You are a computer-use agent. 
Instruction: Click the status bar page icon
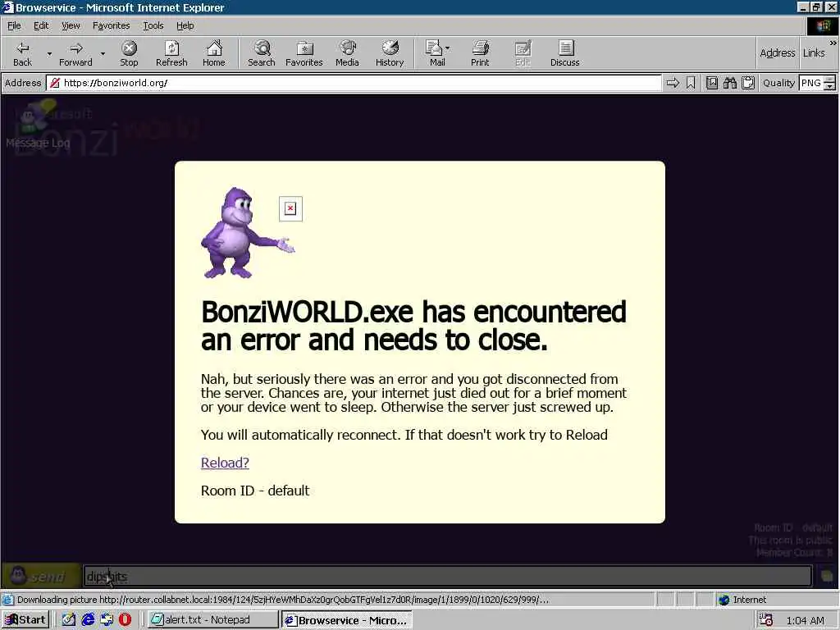8,600
